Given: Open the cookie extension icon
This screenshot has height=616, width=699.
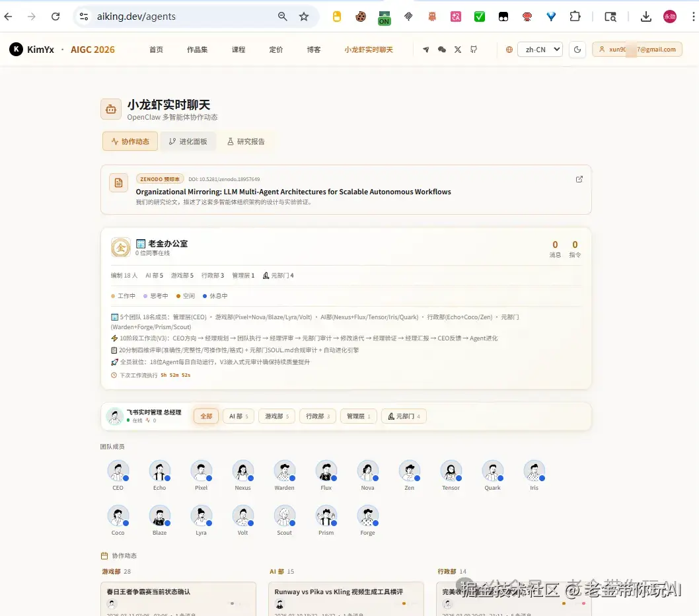Looking at the screenshot, I should tap(361, 17).
